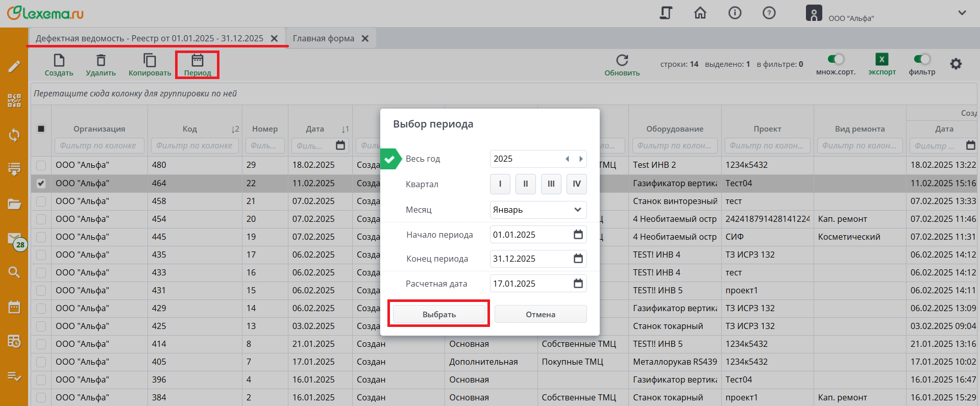
Task: Increase the year with right arrow stepper
Action: click(581, 159)
